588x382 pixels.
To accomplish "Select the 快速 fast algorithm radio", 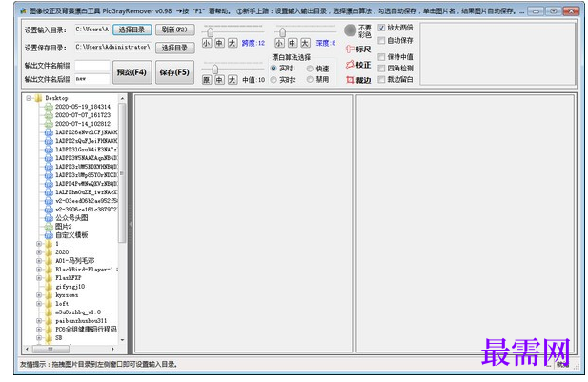I will (310, 69).
